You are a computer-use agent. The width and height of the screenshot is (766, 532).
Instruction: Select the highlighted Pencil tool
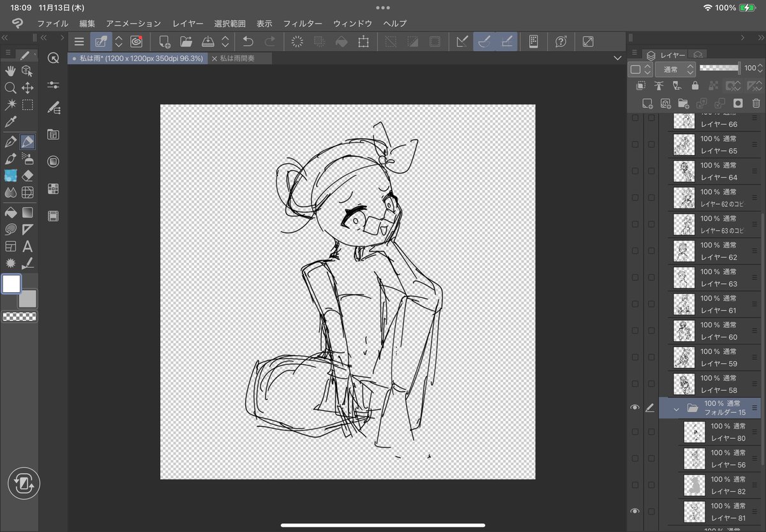click(x=27, y=141)
